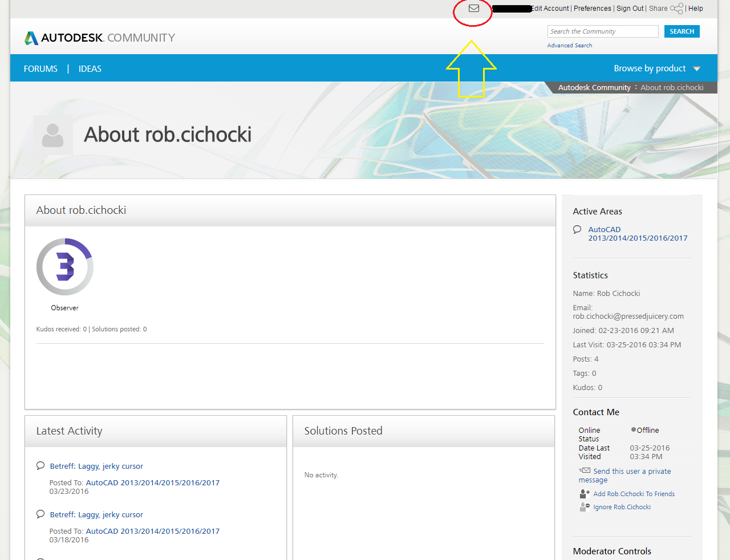Click the person-plus icon to add Rob.Cichocki
730x560 pixels.
pos(583,493)
